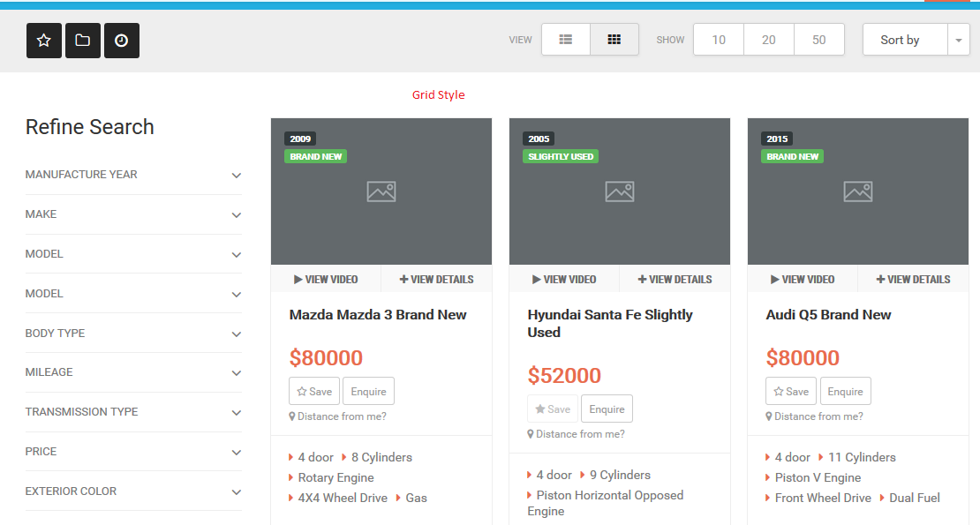Screen dimensions: 980x525
Task: Open recent history via clock icon button
Action: pyautogui.click(x=121, y=41)
